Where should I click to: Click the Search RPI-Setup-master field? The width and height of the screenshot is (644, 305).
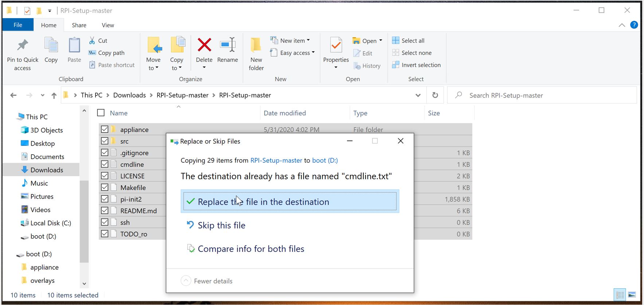pyautogui.click(x=542, y=95)
